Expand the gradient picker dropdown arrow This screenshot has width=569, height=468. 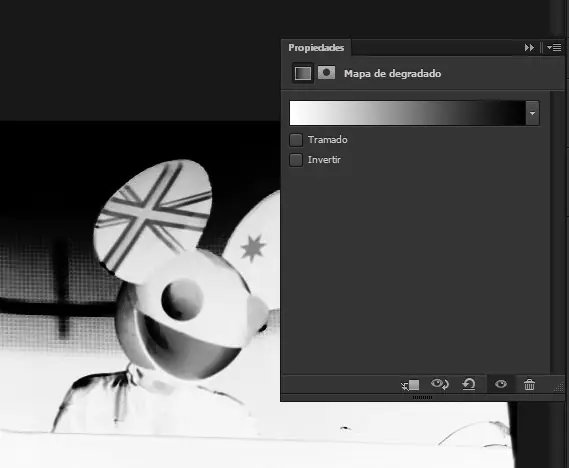point(532,113)
